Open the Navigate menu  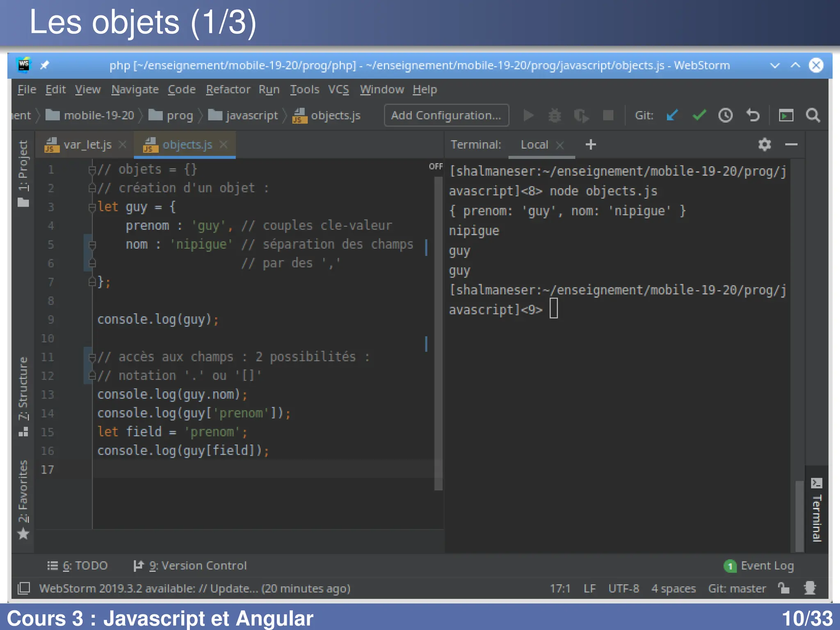(135, 89)
